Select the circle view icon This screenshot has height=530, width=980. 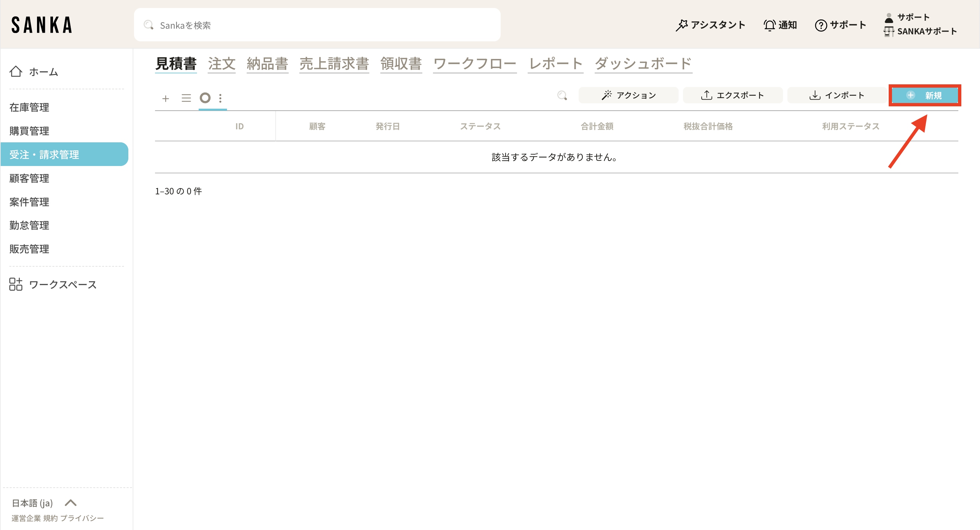pos(205,98)
